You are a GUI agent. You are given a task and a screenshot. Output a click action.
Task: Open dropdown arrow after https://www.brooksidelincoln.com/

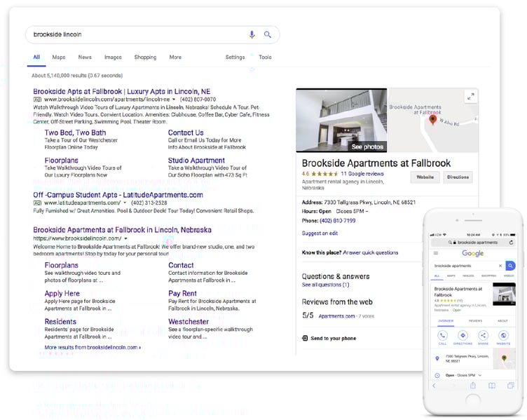pyautogui.click(x=126, y=238)
